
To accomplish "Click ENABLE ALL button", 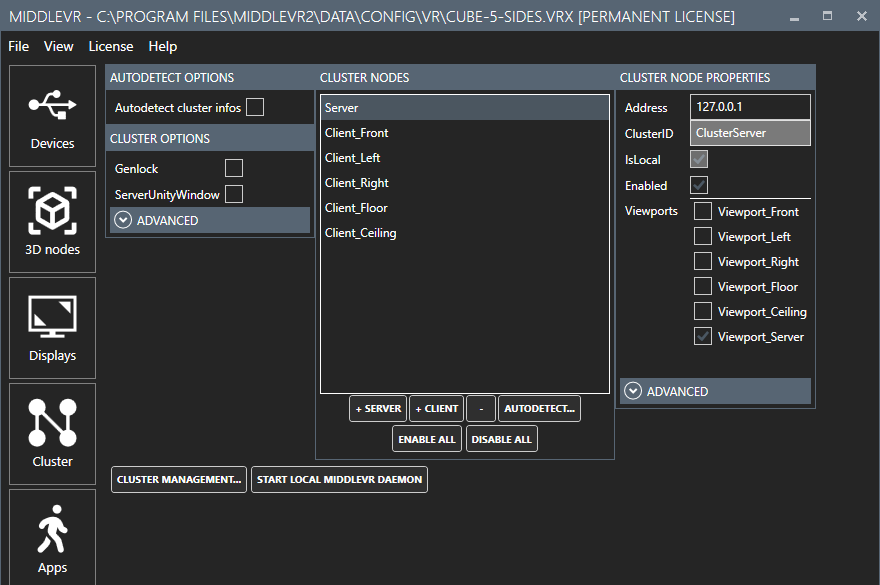I will (427, 439).
